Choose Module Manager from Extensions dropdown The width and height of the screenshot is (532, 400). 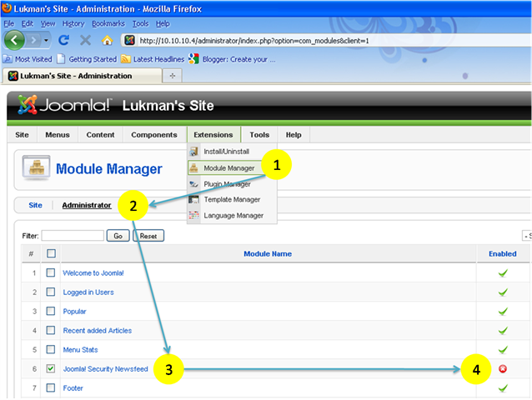coord(224,167)
